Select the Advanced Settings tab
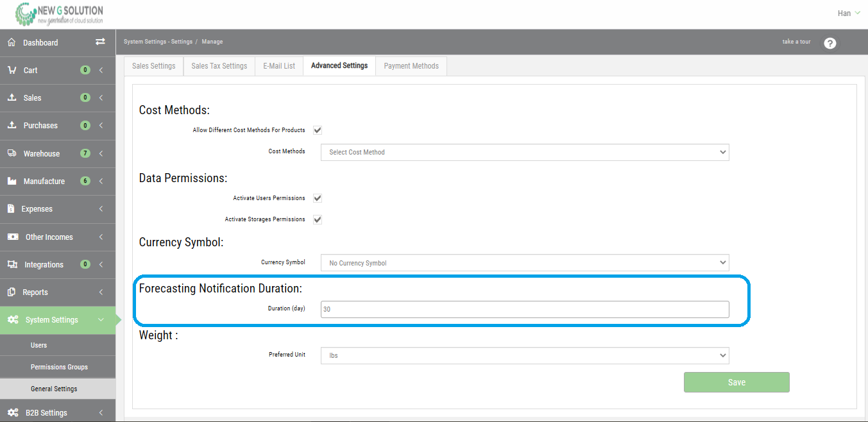Screen dimensions: 868x422 pyautogui.click(x=339, y=65)
